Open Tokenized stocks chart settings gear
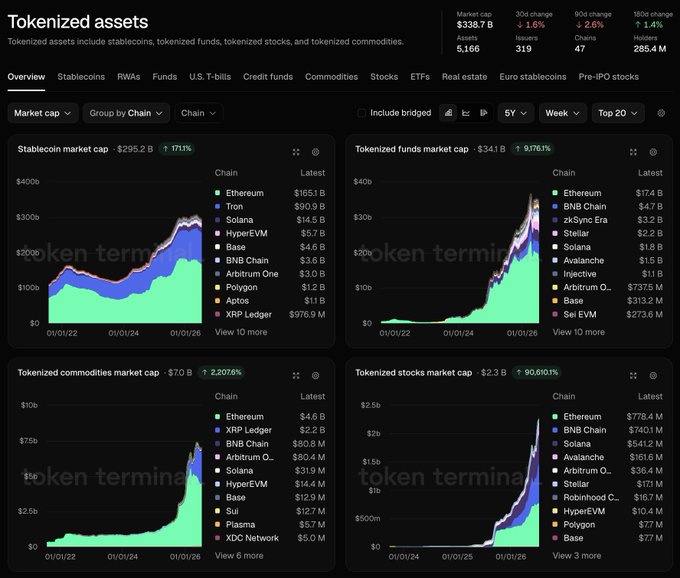 pyautogui.click(x=653, y=376)
